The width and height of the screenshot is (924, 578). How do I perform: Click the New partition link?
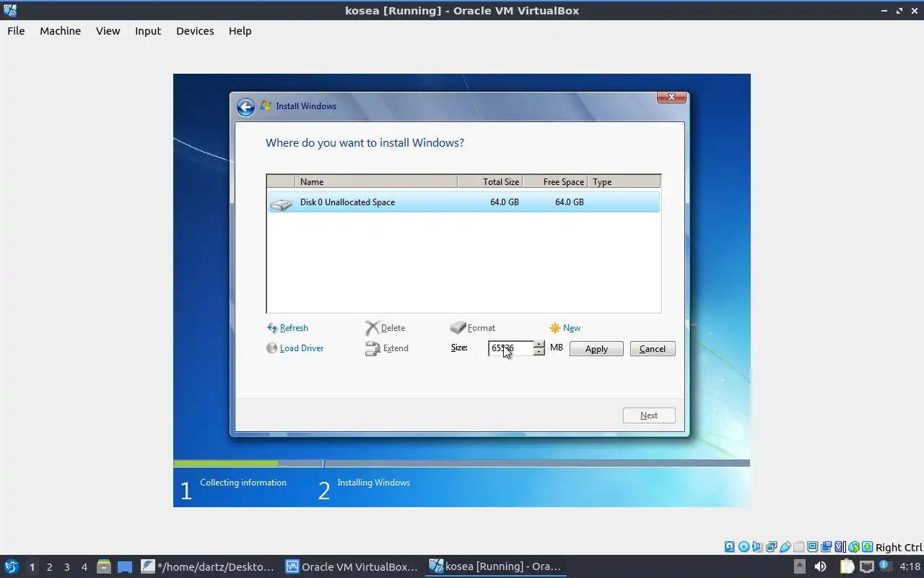[572, 328]
